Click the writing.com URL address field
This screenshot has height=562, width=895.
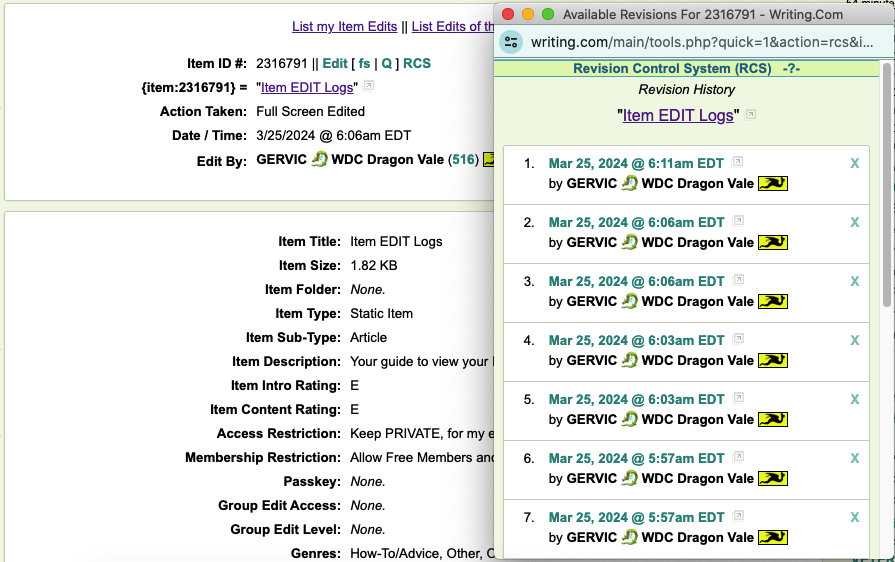tap(700, 42)
